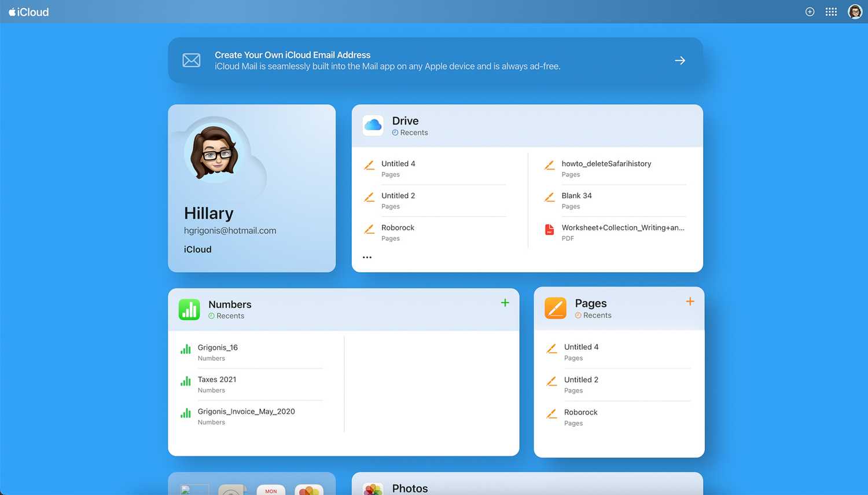Image resolution: width=868 pixels, height=495 pixels.
Task: Click the Photos app icon
Action: (x=373, y=489)
